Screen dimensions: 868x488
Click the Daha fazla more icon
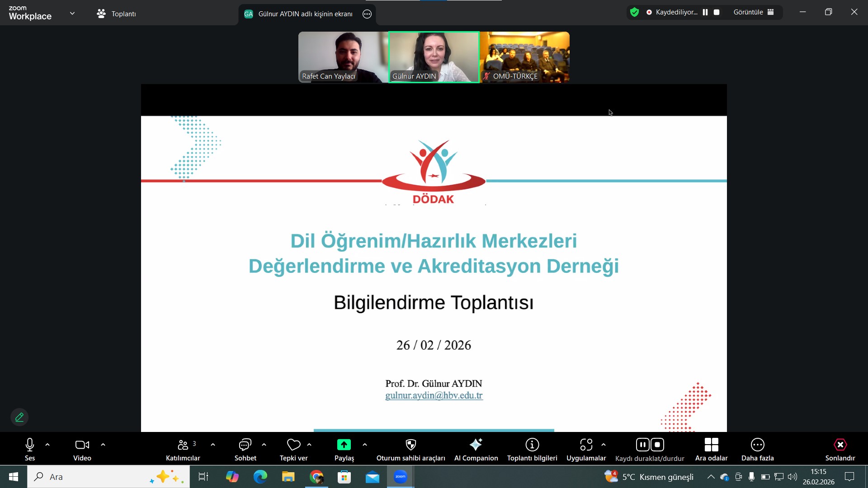coord(757,446)
